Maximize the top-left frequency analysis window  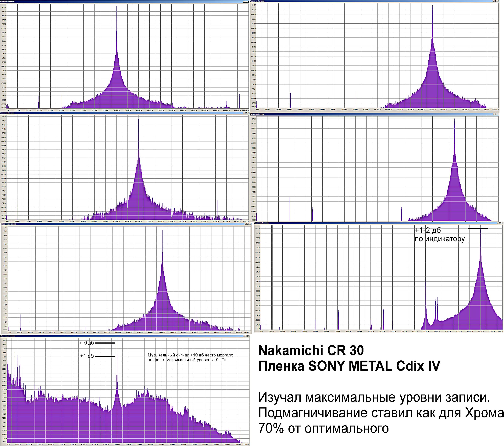tap(246, 2)
